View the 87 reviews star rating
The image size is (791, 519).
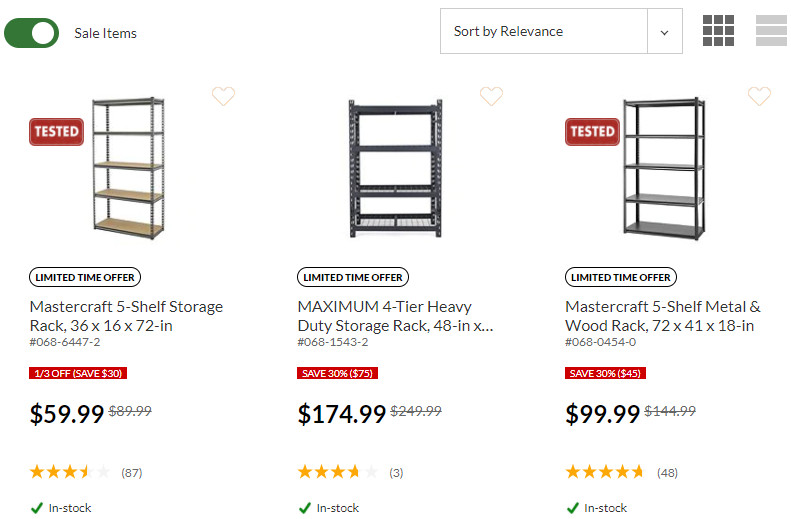click(x=71, y=472)
